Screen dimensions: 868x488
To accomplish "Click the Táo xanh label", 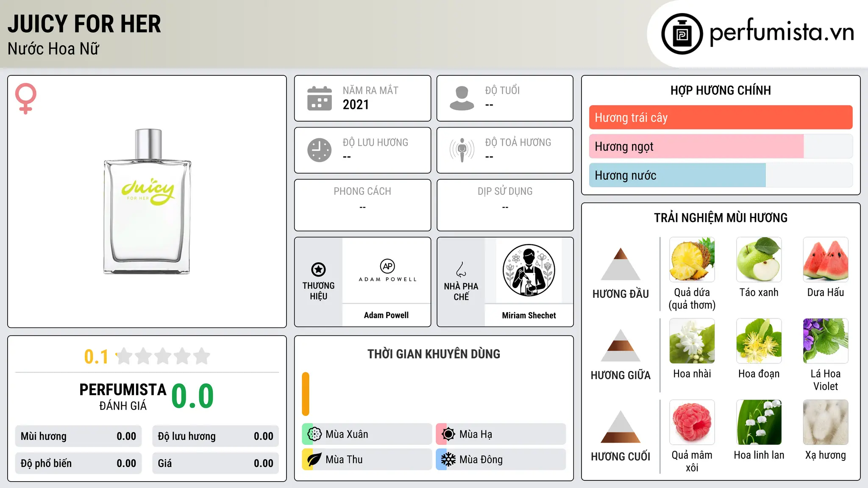I will 759,292.
